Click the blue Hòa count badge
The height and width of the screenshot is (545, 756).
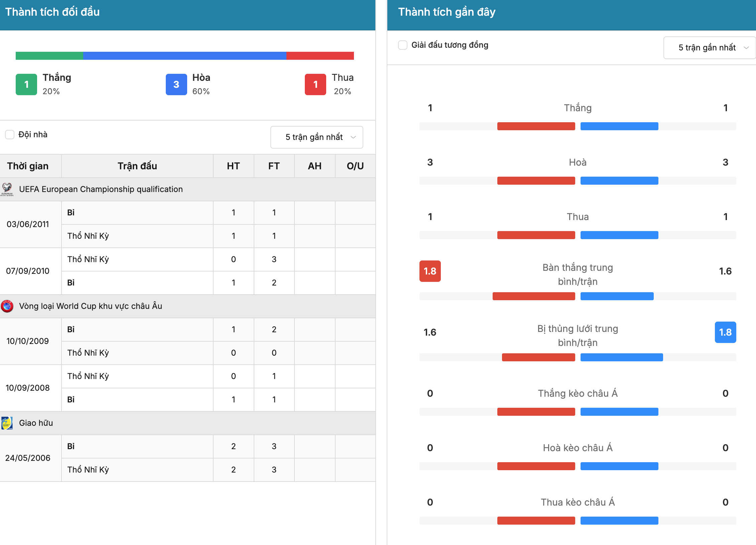click(176, 84)
